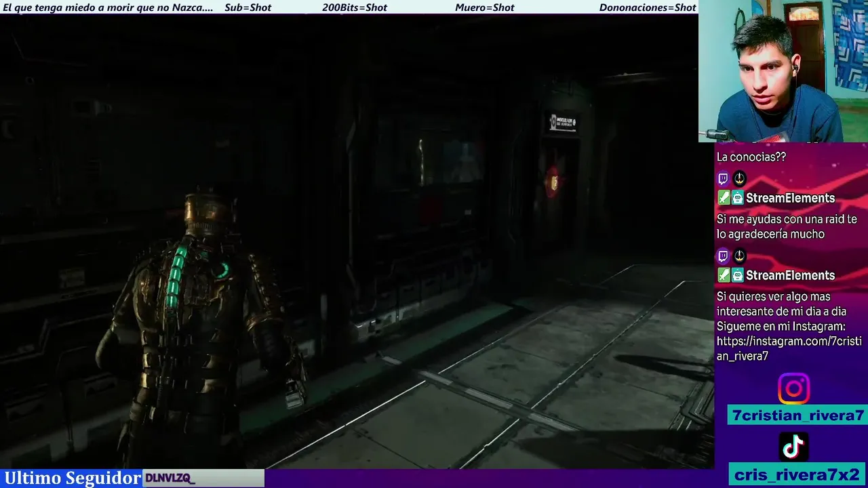Click Twitch icon under "lo agradecería mucho"
Viewport: 868px width, 488px height.
coord(723,256)
